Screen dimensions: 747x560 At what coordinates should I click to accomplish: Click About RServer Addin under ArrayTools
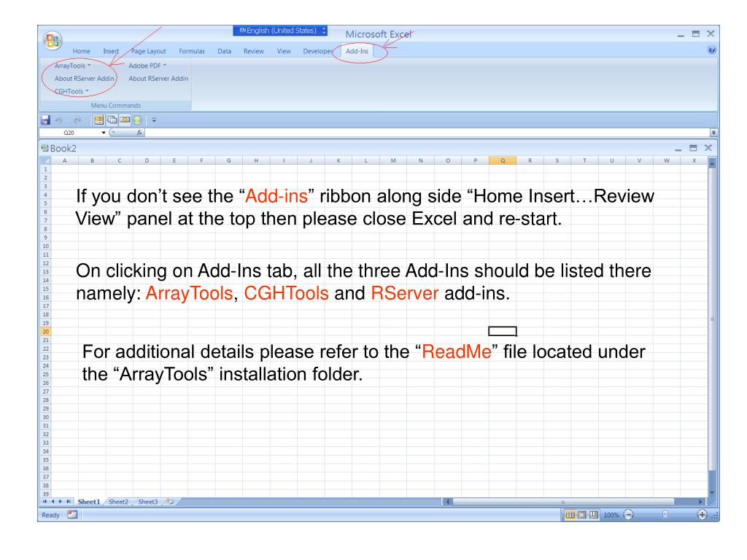[x=85, y=79]
